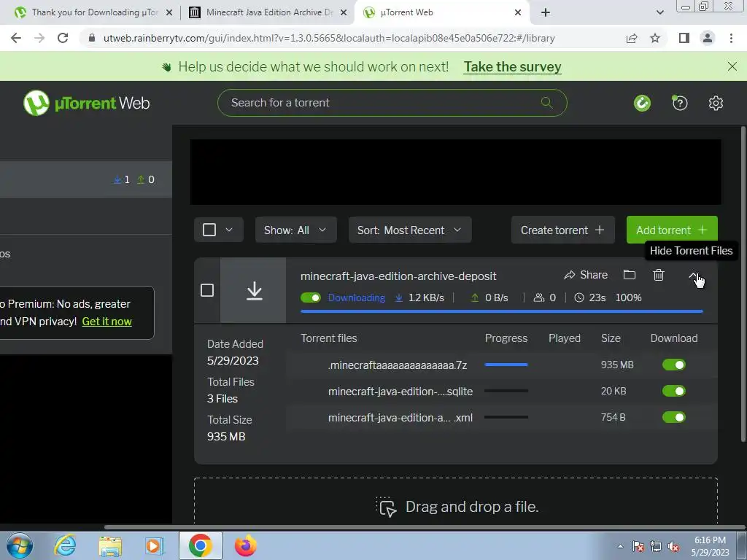Click the browser address bar URL
Viewport: 747px width, 560px height.
pyautogui.click(x=329, y=38)
